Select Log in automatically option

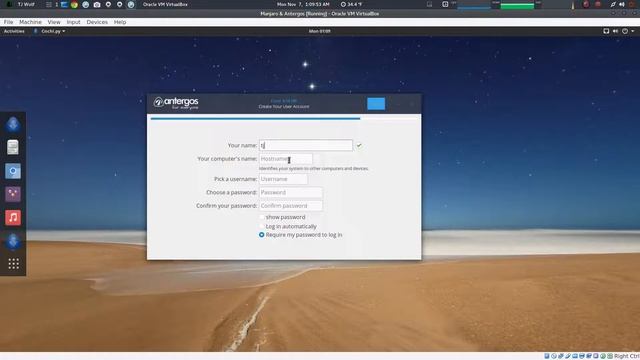[x=262, y=226]
